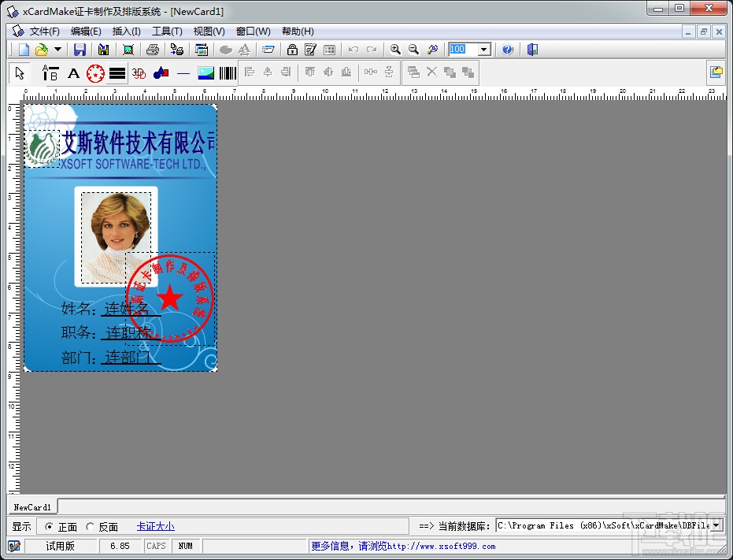This screenshot has width=733, height=560.
Task: Insert a geometric shape
Action: click(x=161, y=73)
